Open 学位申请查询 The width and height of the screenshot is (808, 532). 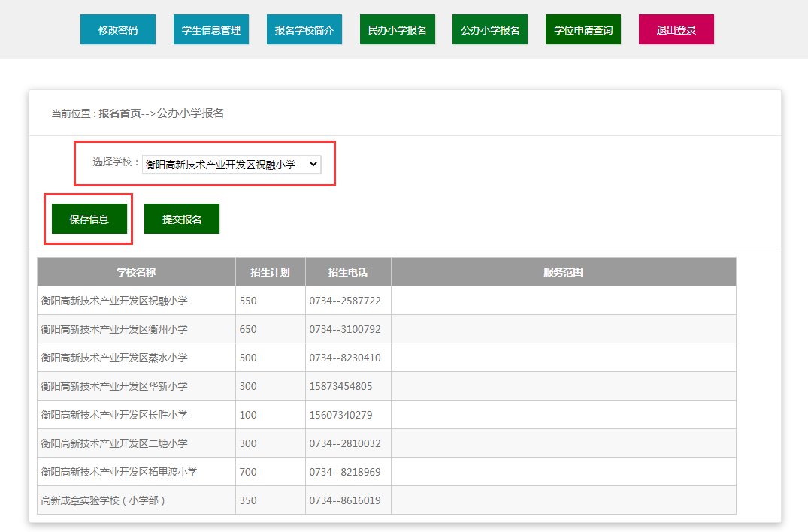(x=583, y=30)
